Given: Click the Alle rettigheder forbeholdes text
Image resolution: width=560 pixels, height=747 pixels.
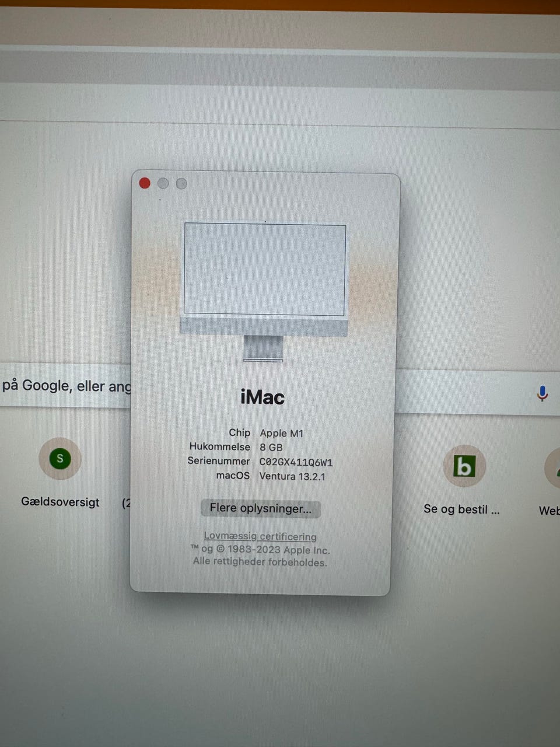Looking at the screenshot, I should pos(260,562).
